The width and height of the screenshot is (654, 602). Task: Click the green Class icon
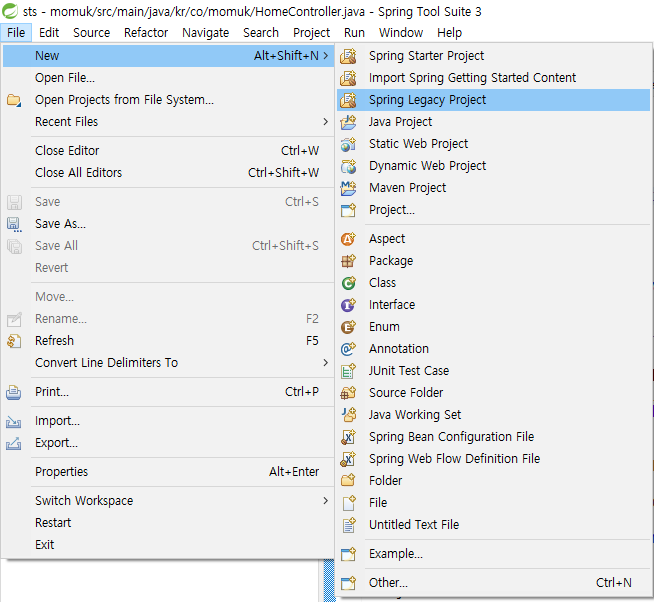pos(348,283)
